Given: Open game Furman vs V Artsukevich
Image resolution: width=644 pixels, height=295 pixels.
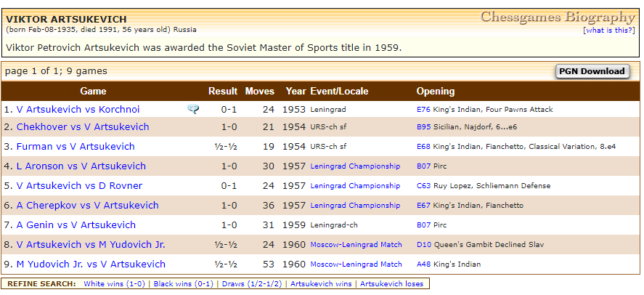Looking at the screenshot, I should click(76, 146).
